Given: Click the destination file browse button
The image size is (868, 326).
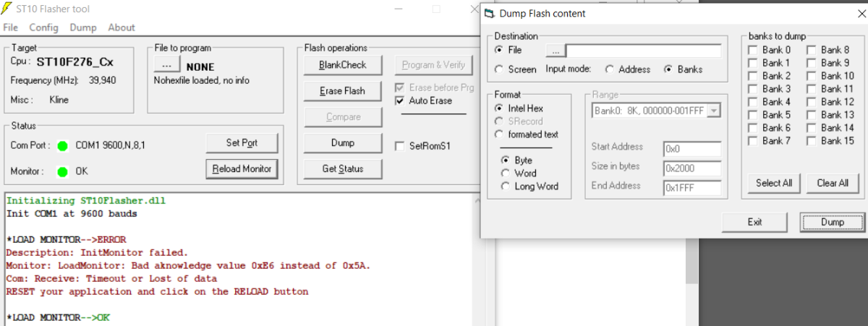Looking at the screenshot, I should [x=555, y=51].
